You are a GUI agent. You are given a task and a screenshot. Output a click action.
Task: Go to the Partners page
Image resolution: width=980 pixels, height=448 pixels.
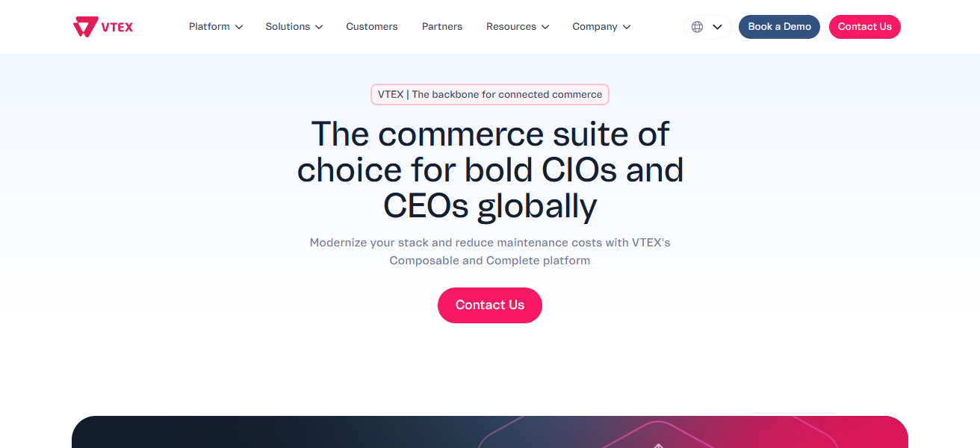(442, 27)
